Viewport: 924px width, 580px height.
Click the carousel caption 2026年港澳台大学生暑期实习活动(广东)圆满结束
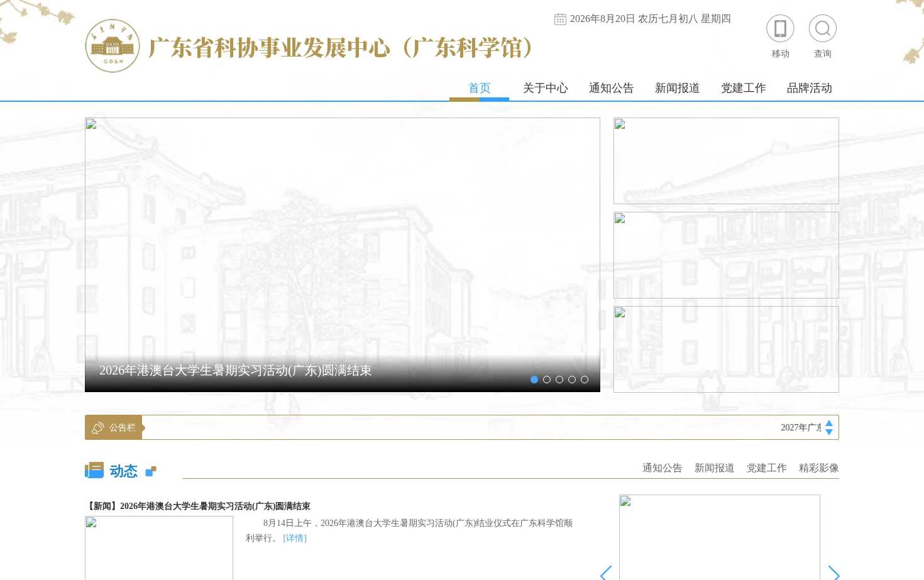[x=235, y=371]
